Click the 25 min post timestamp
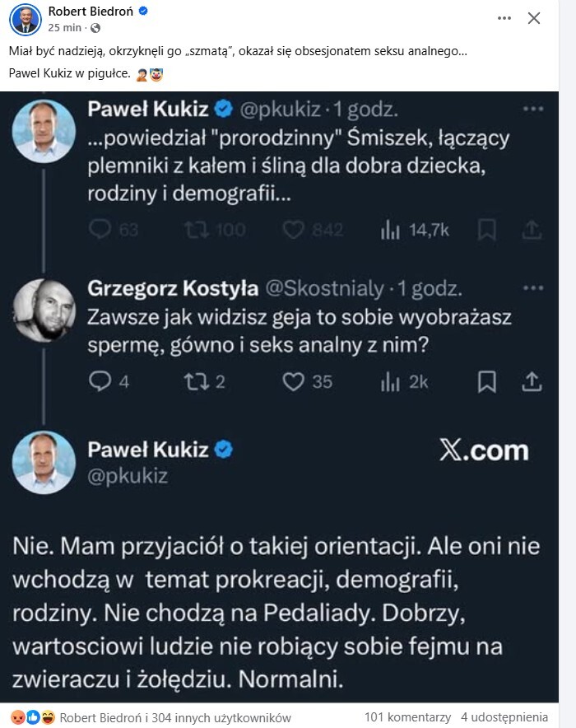This screenshot has height=728, width=576. 62,27
